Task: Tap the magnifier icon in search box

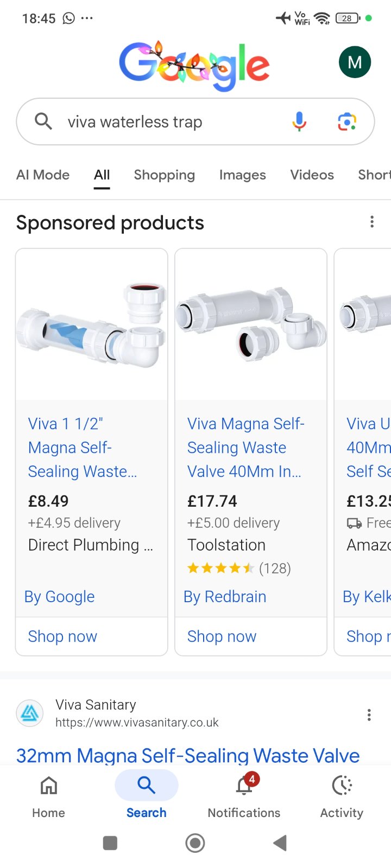Action: tap(43, 122)
